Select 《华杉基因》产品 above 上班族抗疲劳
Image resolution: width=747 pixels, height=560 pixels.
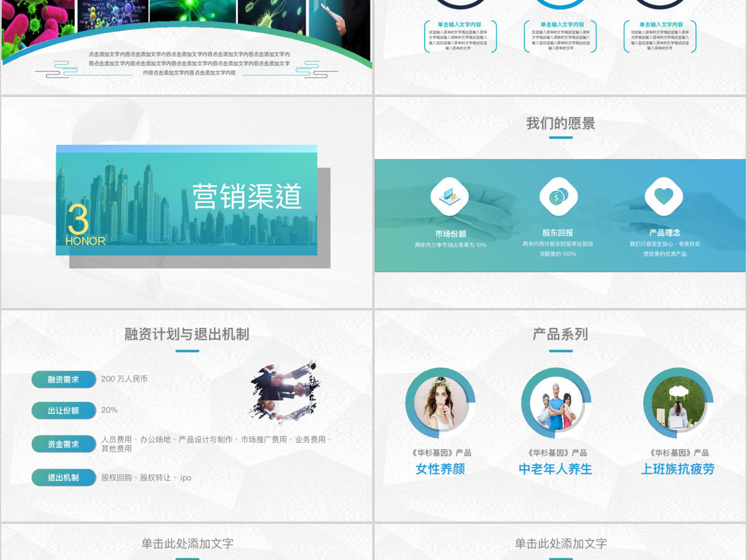click(678, 453)
